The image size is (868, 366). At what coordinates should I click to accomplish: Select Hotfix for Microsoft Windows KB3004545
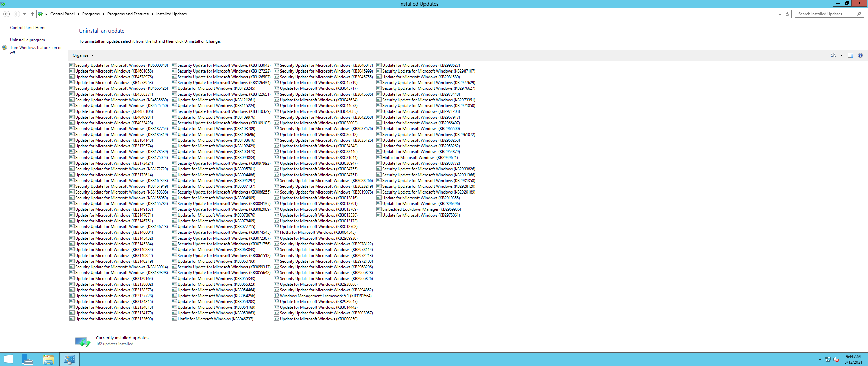[315, 232]
